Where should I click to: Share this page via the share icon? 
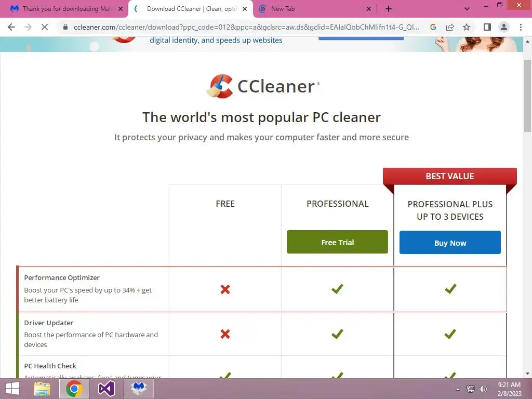coord(450,27)
